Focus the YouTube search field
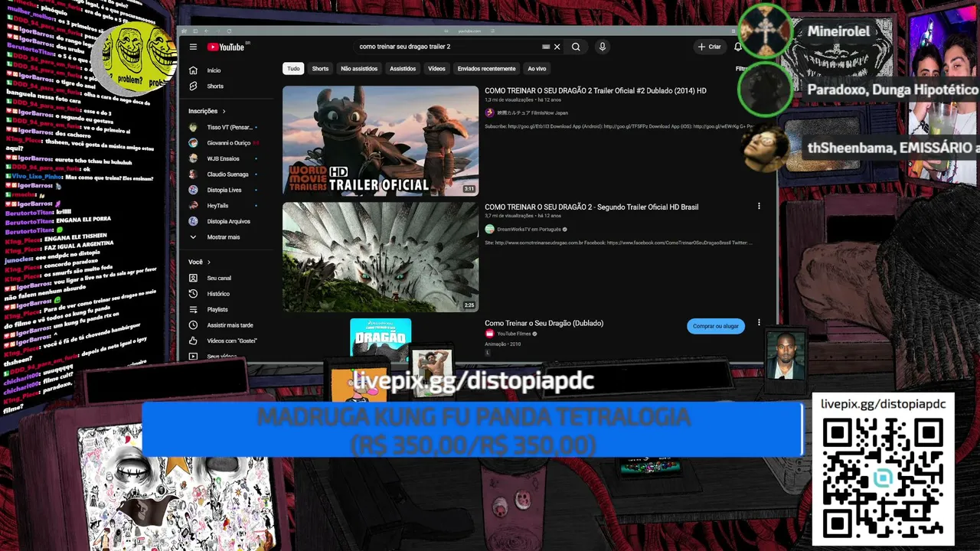 tap(448, 47)
